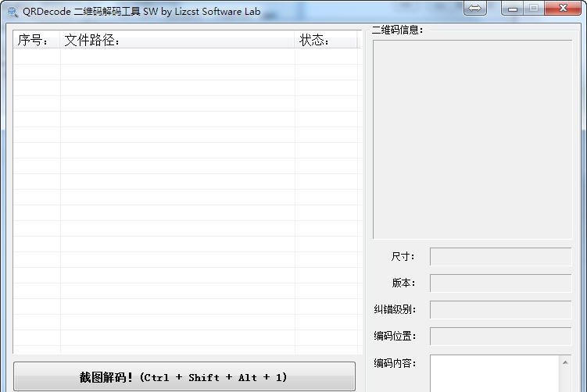
Task: Click the 尺寸 size field
Action: click(500, 257)
